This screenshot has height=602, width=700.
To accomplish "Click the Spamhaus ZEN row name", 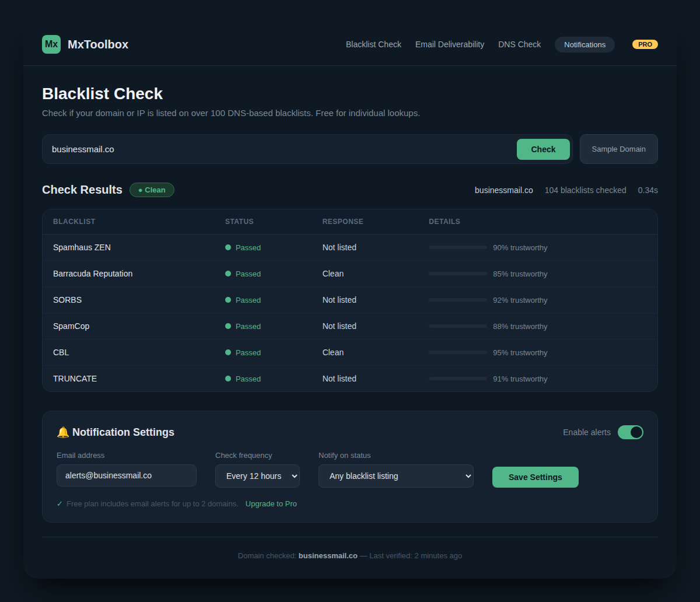I will click(82, 247).
